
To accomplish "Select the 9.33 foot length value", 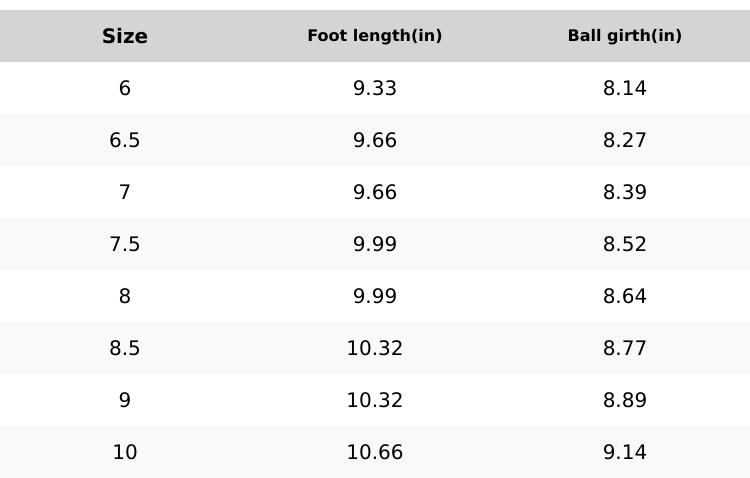I will (375, 89).
